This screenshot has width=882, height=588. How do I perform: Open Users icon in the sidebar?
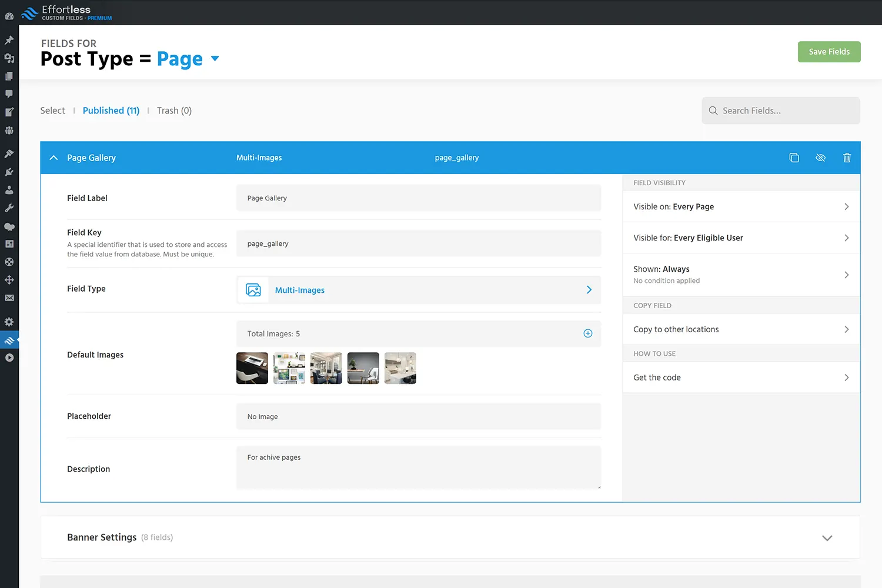[x=9, y=190]
